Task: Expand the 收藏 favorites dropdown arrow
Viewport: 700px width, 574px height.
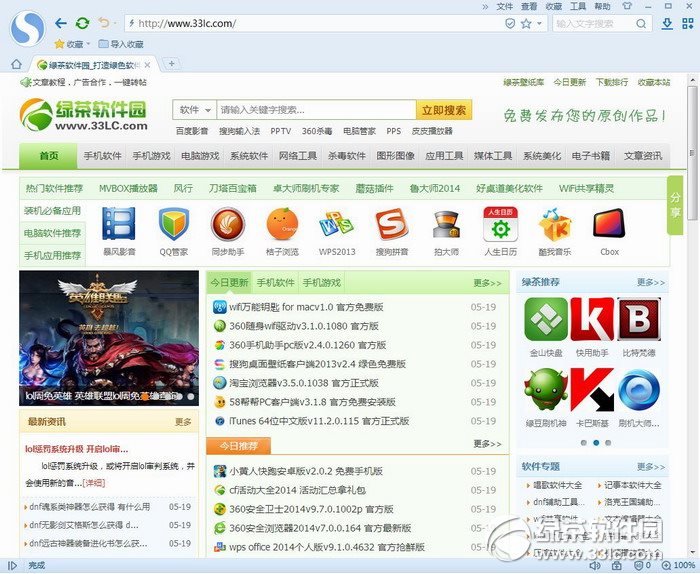Action: (x=88, y=44)
